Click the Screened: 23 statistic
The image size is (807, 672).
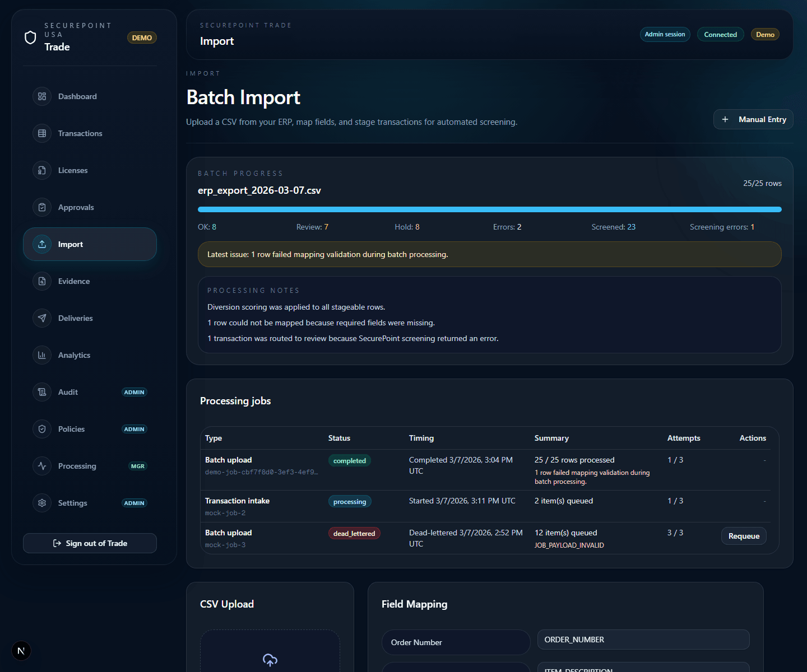(614, 227)
